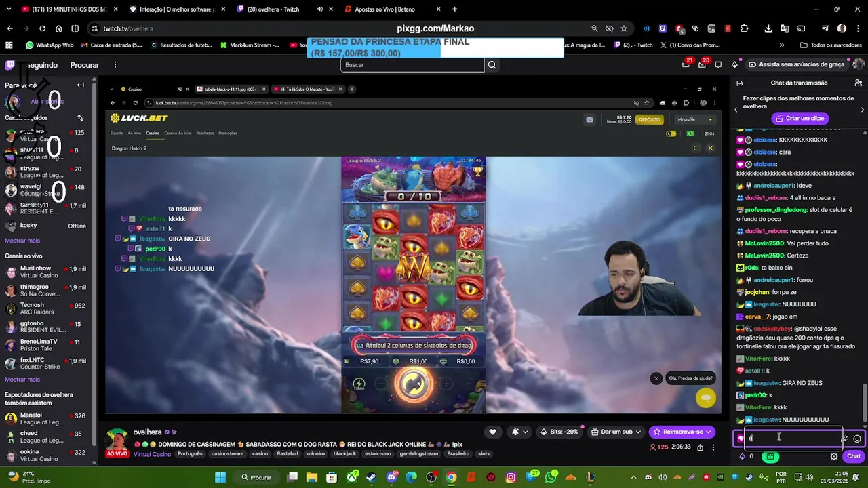Click the Criar um clipe button
868x488 pixels.
pos(799,119)
